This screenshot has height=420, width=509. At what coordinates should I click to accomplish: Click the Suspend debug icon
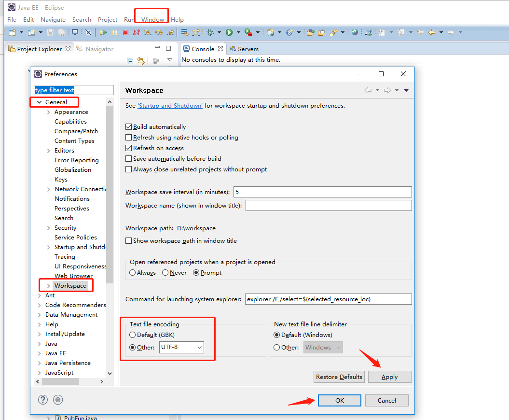coord(115,32)
